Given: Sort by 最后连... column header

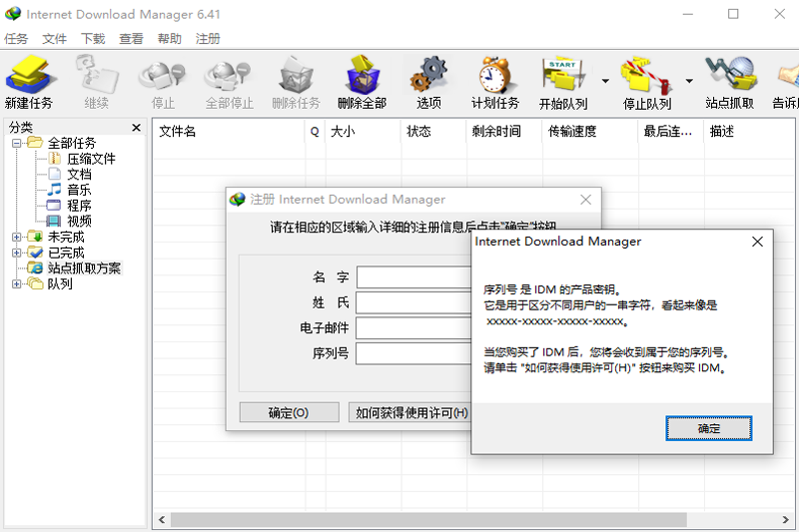Looking at the screenshot, I should click(x=670, y=132).
